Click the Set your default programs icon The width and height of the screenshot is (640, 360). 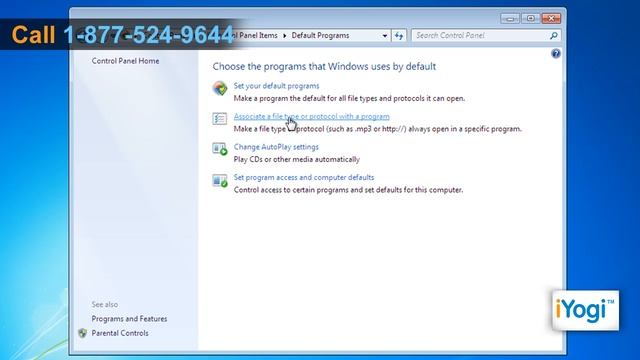point(220,88)
